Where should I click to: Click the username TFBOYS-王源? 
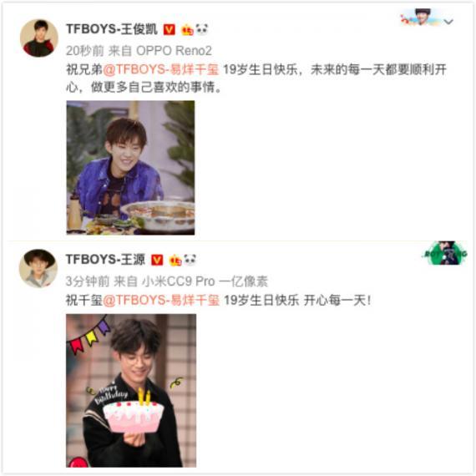pos(106,260)
